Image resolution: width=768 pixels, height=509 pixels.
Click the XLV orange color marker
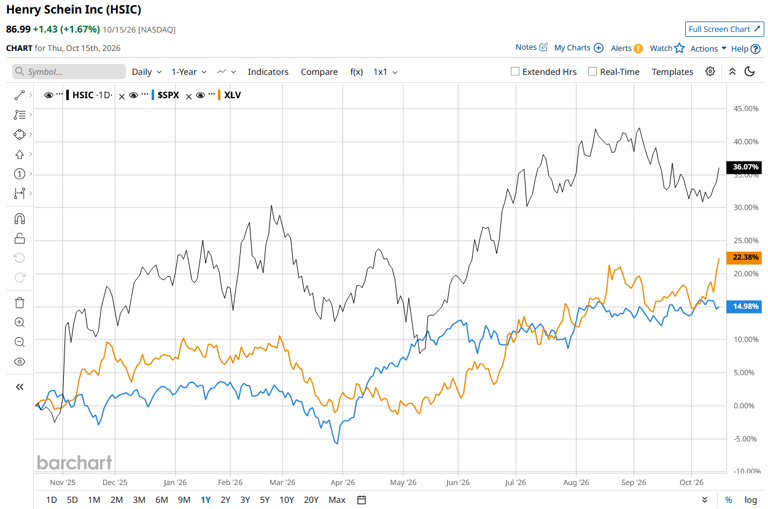point(219,95)
